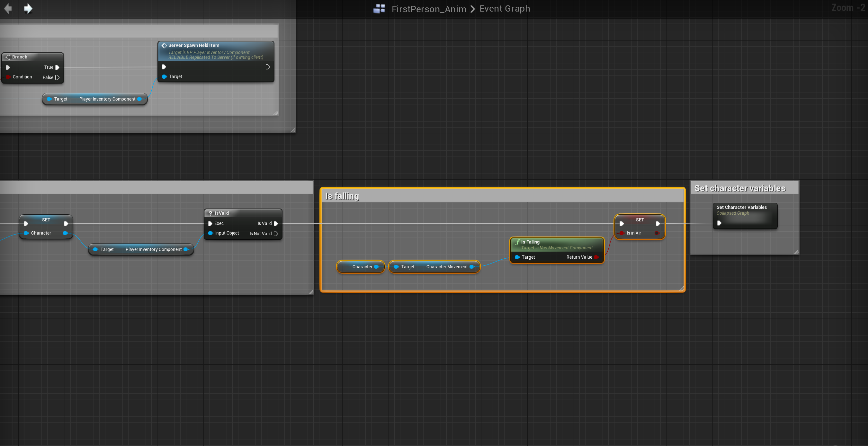Click the Return Value boolean pin

pyautogui.click(x=596, y=257)
